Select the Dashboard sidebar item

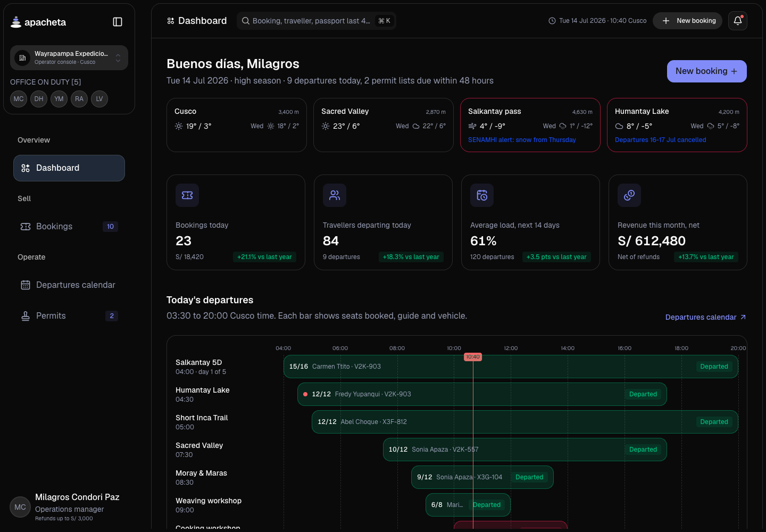point(69,168)
